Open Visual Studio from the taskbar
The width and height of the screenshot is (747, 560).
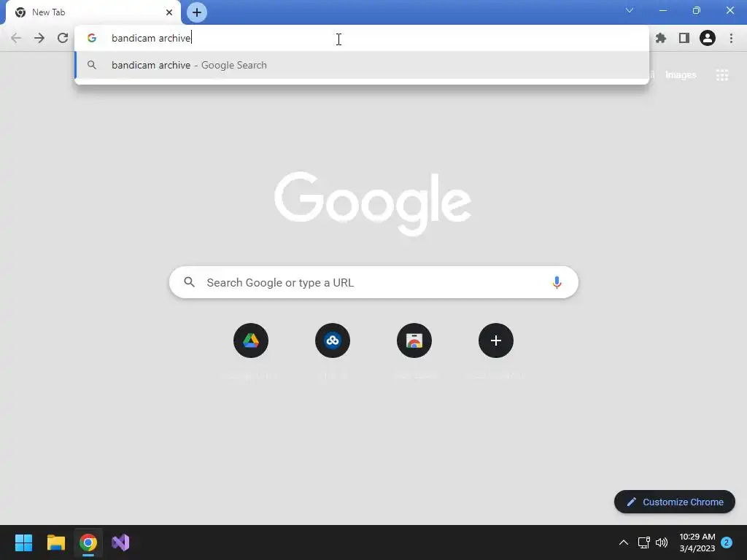click(x=120, y=542)
